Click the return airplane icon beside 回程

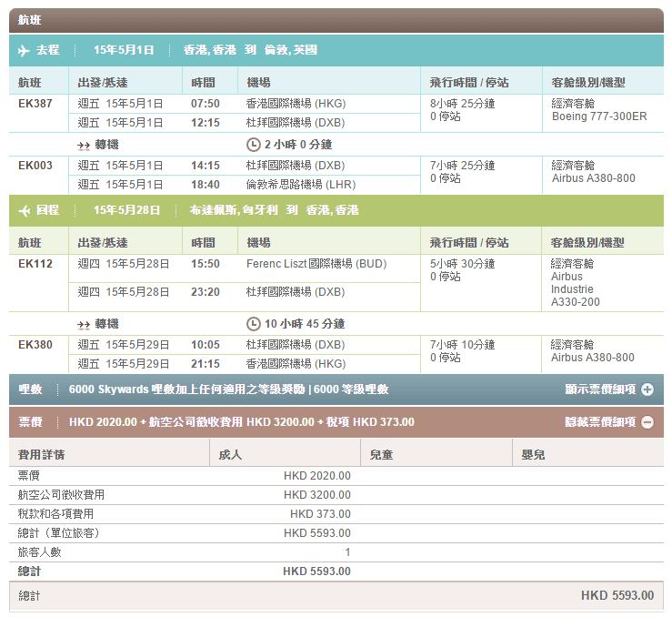pos(25,210)
